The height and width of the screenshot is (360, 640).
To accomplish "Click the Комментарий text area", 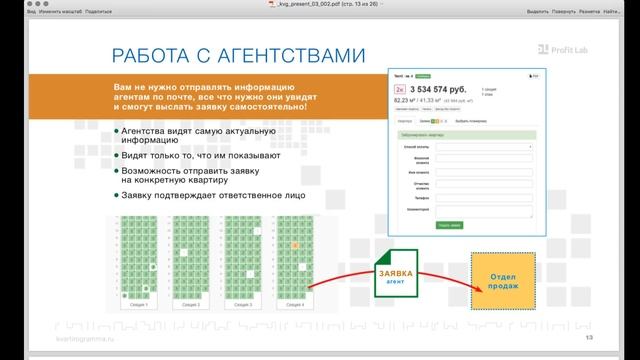I will click(484, 211).
